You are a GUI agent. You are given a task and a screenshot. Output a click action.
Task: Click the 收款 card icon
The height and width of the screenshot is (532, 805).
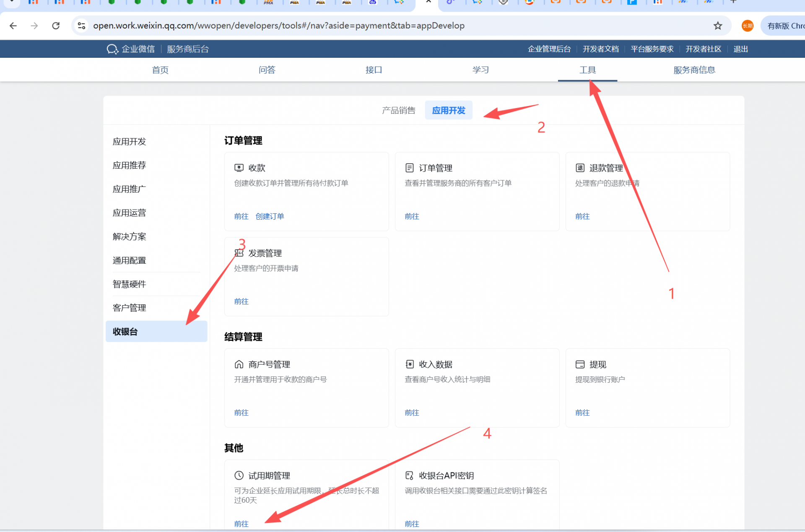239,168
